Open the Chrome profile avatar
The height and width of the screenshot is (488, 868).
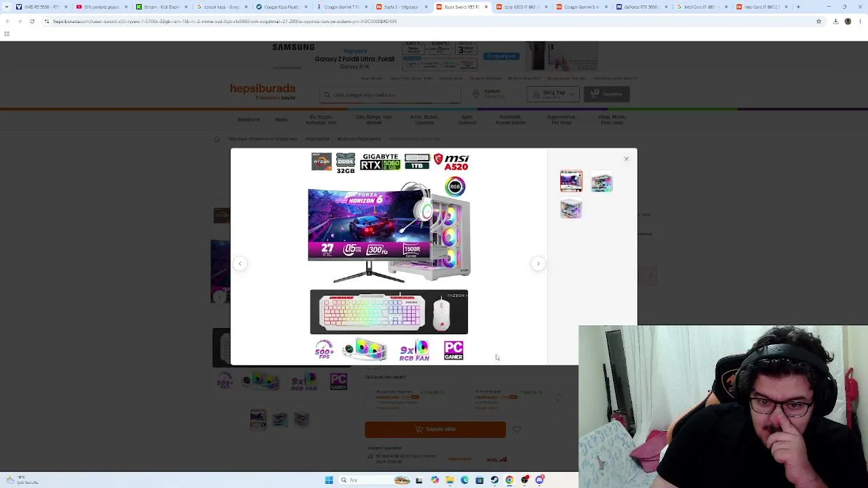[848, 21]
